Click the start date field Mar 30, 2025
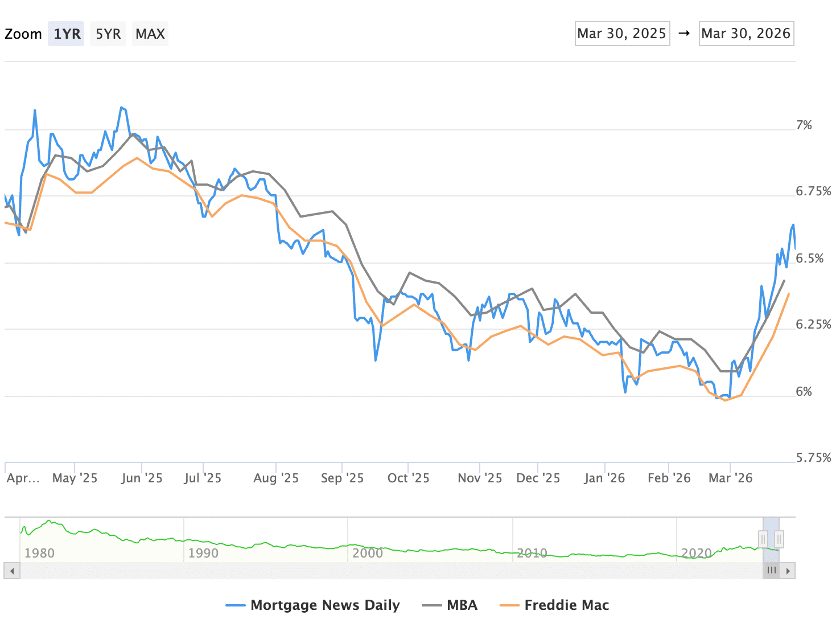Image resolution: width=840 pixels, height=623 pixels. click(622, 34)
